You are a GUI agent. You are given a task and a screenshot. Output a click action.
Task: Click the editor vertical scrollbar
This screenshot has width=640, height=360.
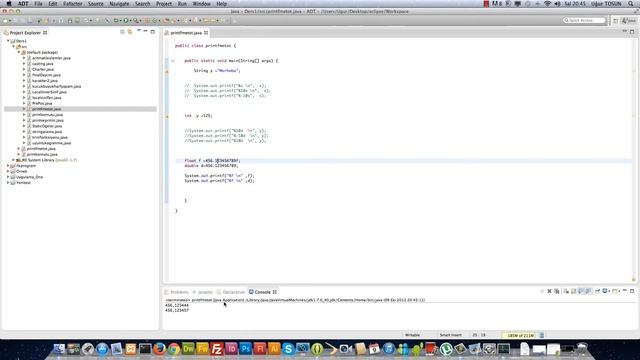(x=633, y=159)
